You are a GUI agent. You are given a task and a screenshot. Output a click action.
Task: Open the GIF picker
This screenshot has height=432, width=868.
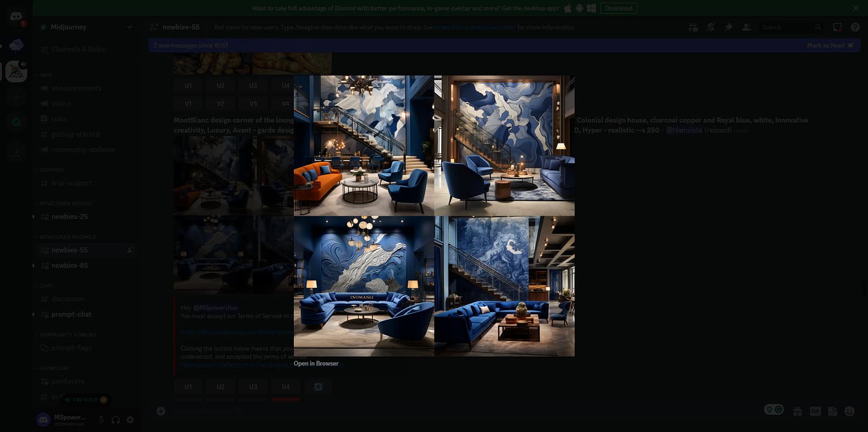point(815,411)
